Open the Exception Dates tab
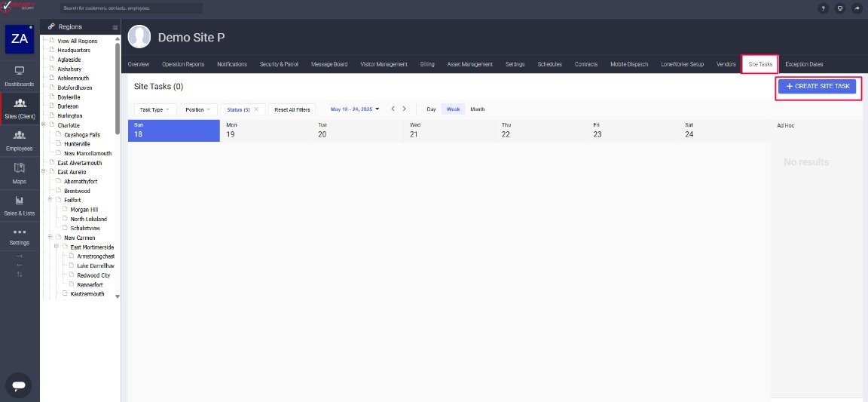Image resolution: width=868 pixels, height=402 pixels. click(x=804, y=64)
